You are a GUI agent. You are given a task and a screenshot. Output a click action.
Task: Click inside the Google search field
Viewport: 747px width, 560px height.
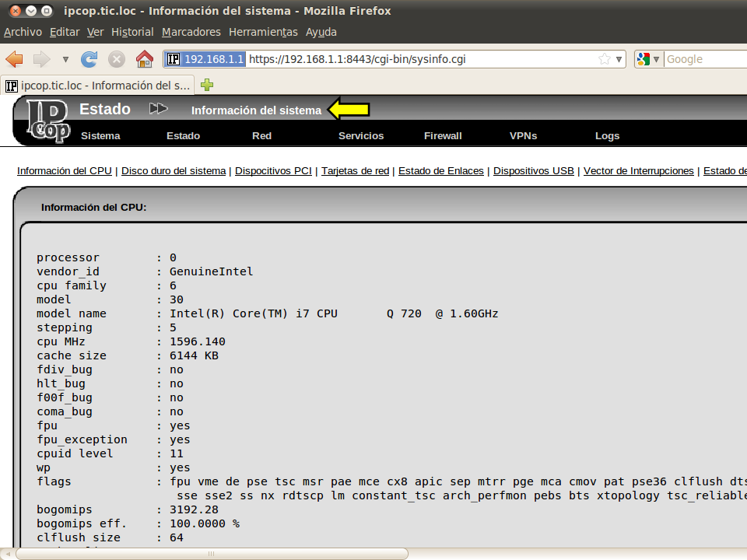coord(704,59)
